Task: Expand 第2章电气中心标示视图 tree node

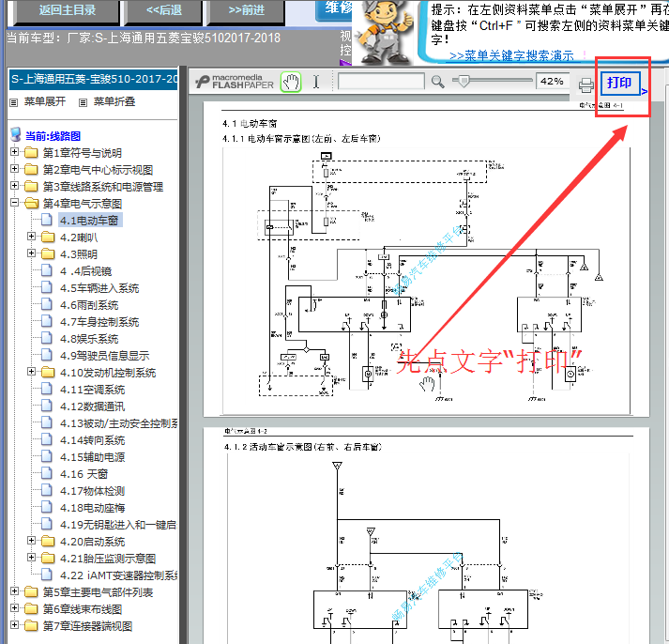Action: (x=14, y=169)
